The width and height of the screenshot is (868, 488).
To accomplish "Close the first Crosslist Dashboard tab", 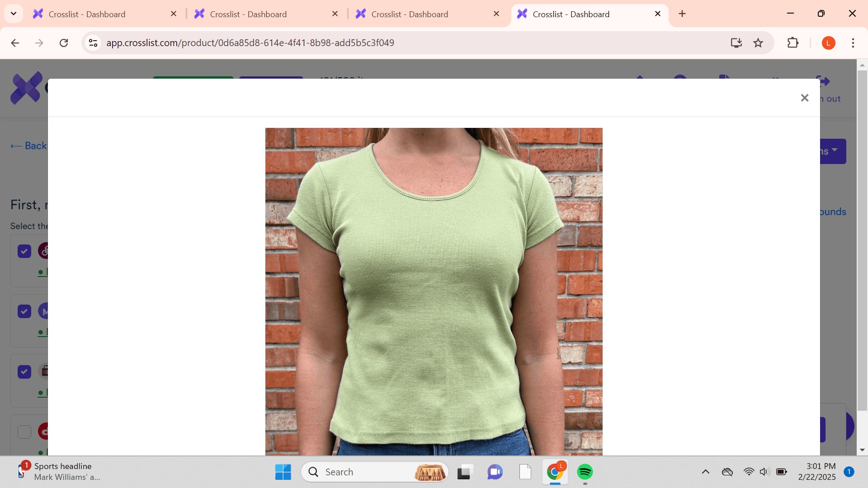I will 174,14.
